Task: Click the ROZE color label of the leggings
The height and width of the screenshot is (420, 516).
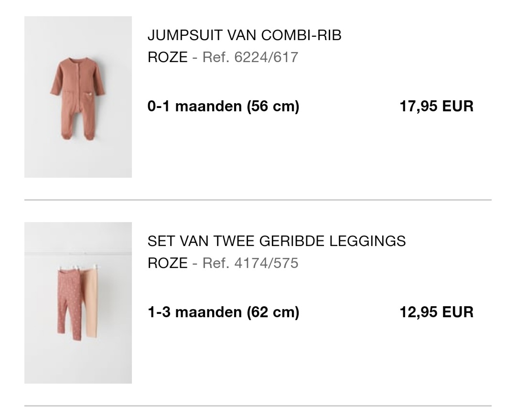Action: tap(168, 263)
